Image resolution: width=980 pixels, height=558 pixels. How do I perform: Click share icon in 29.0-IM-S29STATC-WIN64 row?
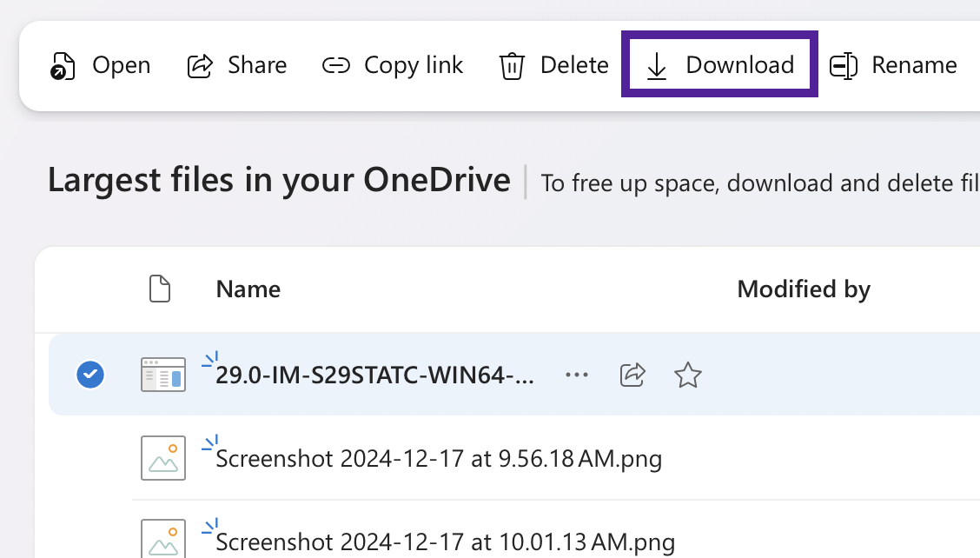click(x=632, y=375)
